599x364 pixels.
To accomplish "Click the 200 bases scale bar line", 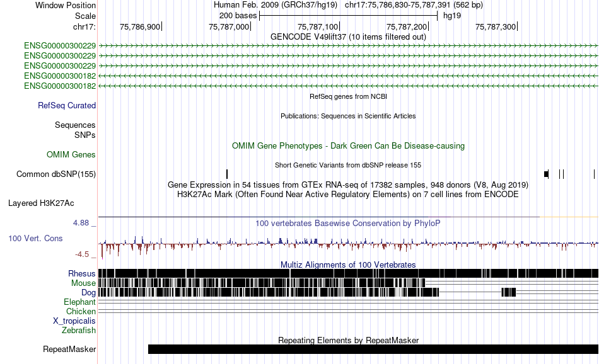I will [348, 16].
